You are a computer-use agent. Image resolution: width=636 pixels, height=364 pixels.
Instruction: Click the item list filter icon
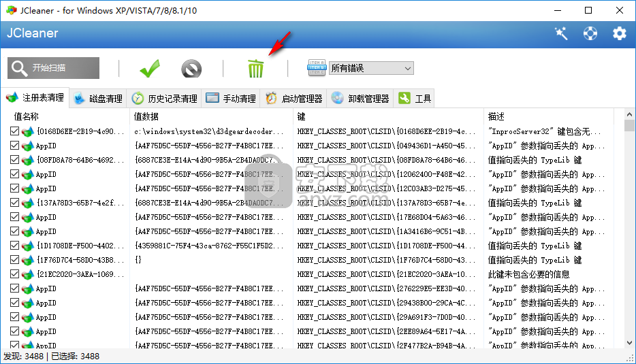317,67
